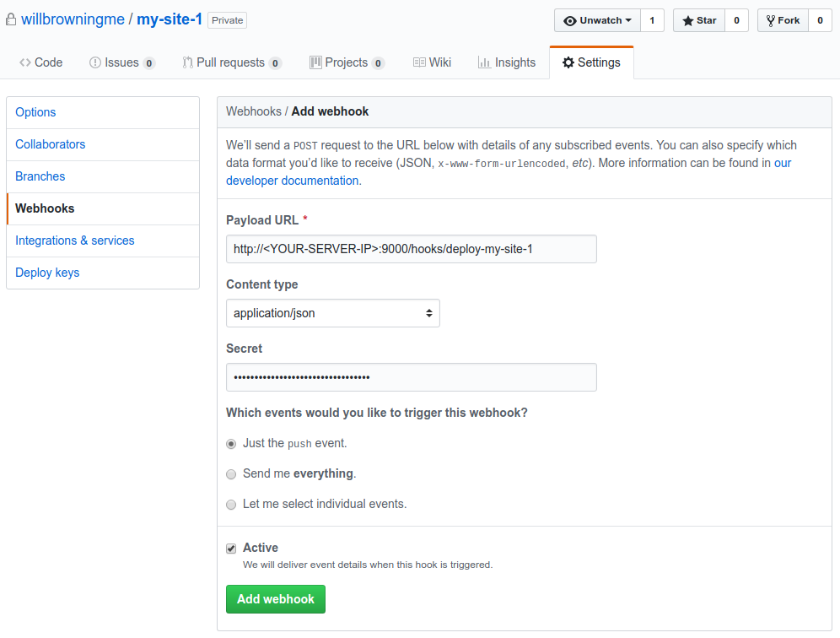This screenshot has width=840, height=638.
Task: Click the Pull requests count badge
Action: (275, 63)
